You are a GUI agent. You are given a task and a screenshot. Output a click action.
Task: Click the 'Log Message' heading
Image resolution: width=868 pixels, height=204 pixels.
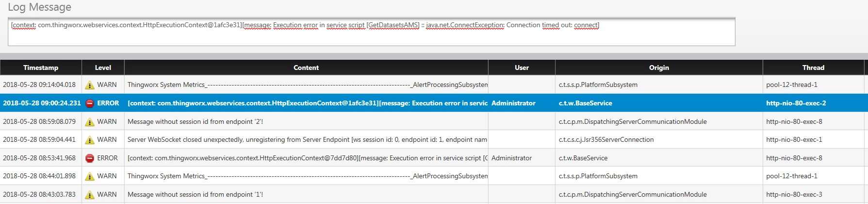pyautogui.click(x=39, y=7)
